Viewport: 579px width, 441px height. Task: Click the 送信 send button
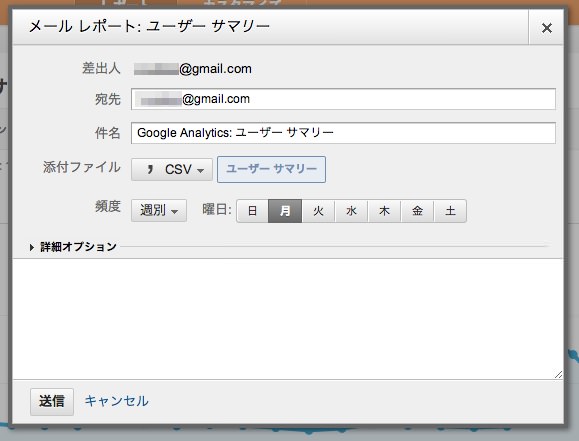(x=52, y=401)
